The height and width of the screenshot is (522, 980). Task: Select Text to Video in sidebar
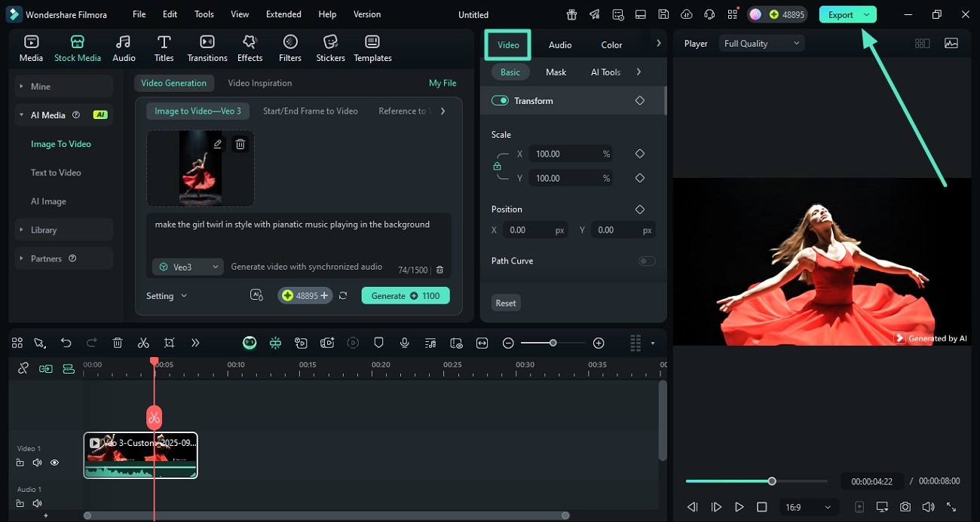click(56, 172)
